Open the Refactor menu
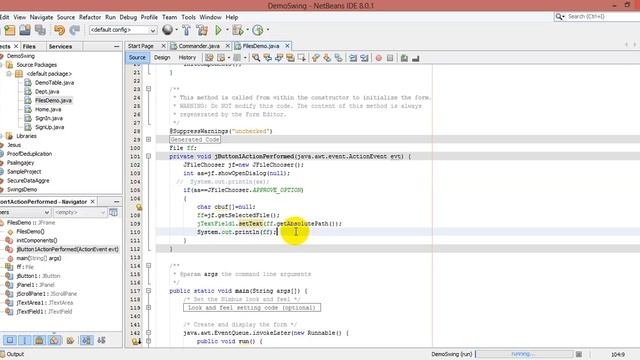This screenshot has width=640, height=360. 90,17
